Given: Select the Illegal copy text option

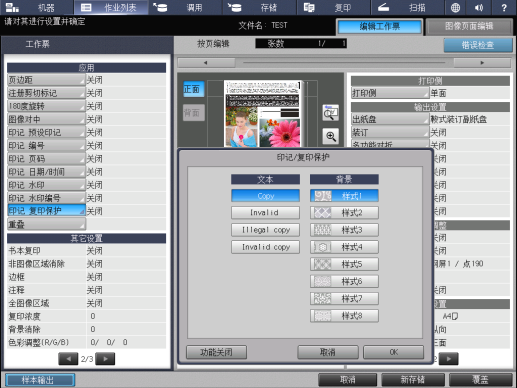Looking at the screenshot, I should click(x=265, y=230).
